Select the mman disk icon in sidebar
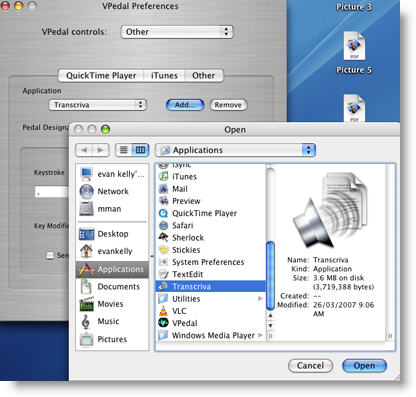 87,209
